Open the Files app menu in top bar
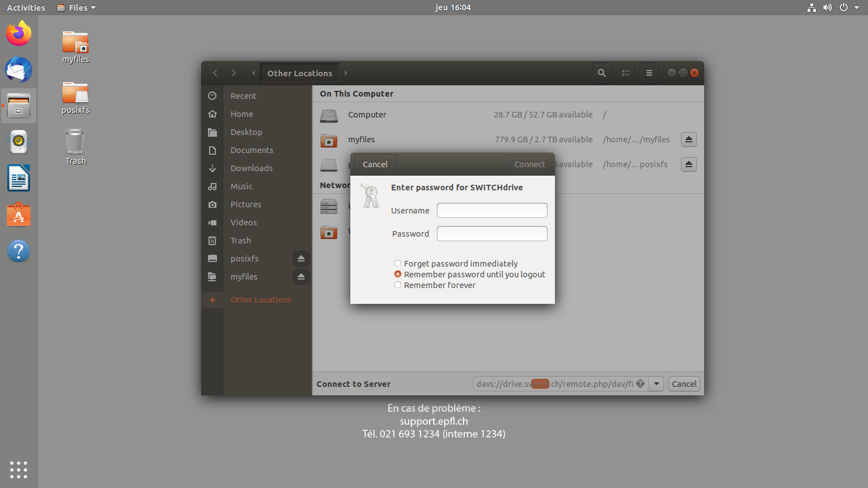Screen dimensions: 868x488 tap(77, 7)
